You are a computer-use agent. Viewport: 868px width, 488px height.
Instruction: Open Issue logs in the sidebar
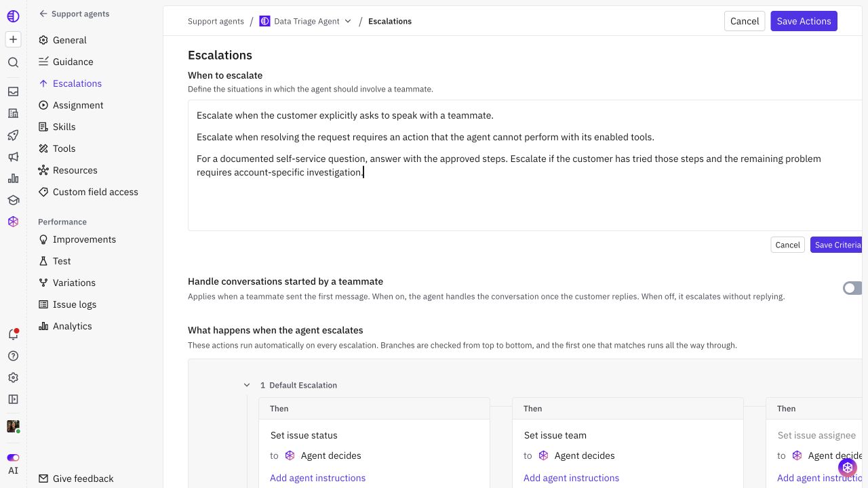click(x=95, y=304)
